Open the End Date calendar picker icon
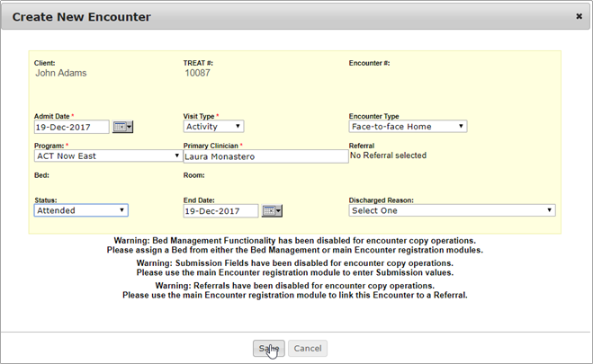The height and width of the screenshot is (364, 593). pyautogui.click(x=272, y=210)
